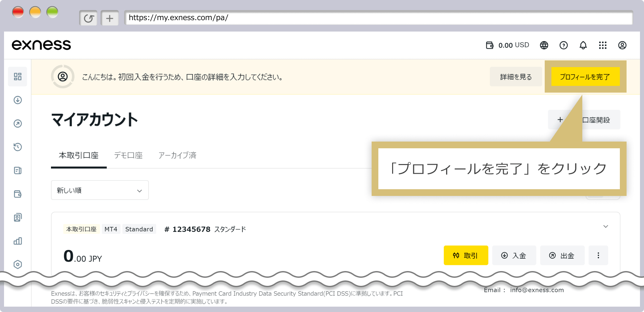644x312 pixels.
Task: Click the Standard tag on the account card
Action: [x=139, y=229]
